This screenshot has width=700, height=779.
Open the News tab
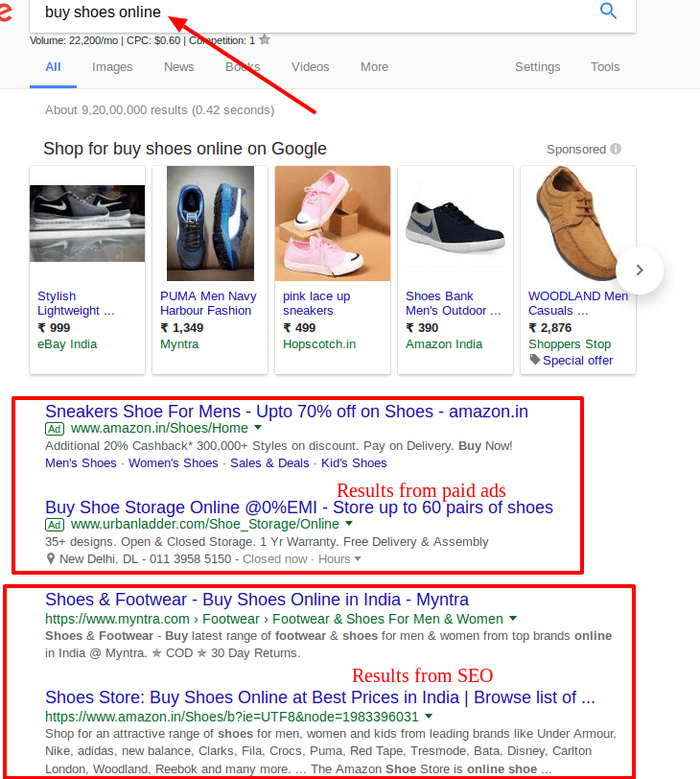tap(178, 66)
